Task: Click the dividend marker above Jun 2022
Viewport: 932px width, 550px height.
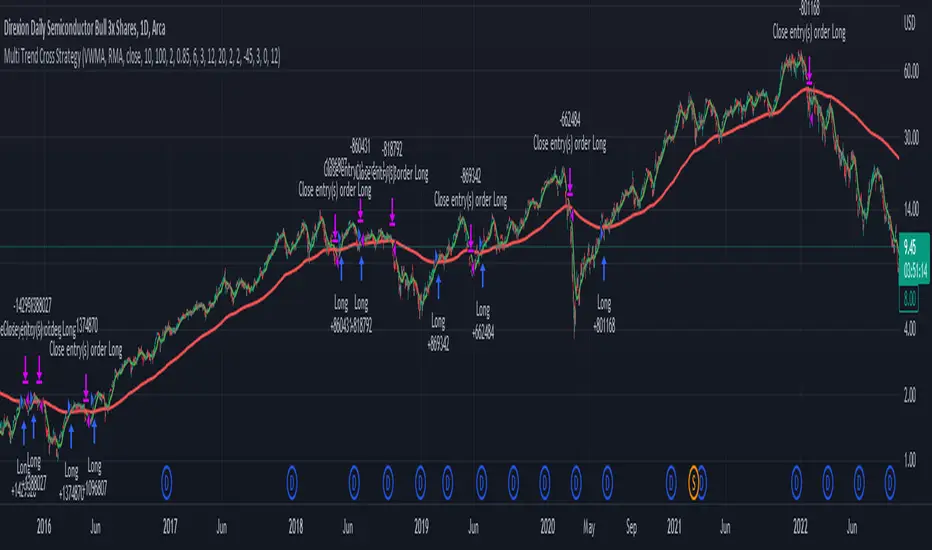Action: click(859, 483)
